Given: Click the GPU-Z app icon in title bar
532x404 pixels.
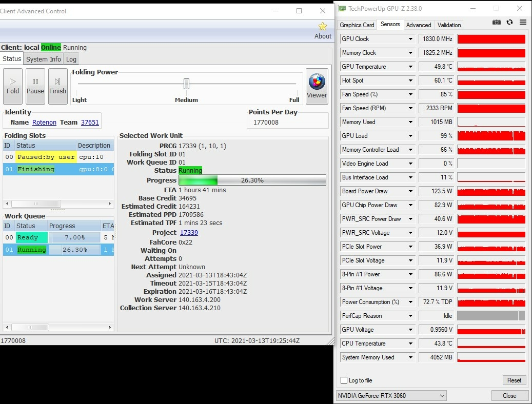Looking at the screenshot, I should [x=342, y=9].
